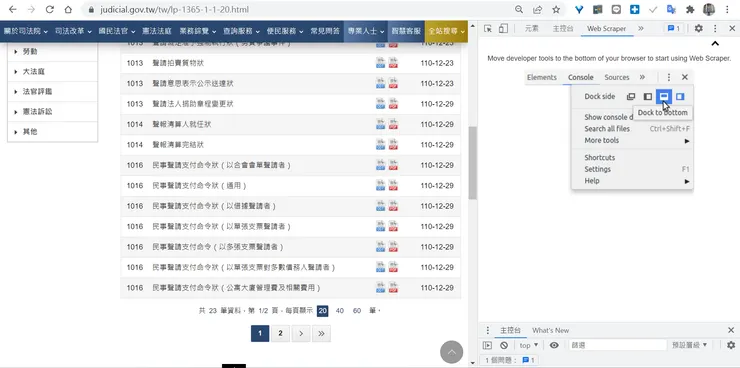Image resolution: width=740 pixels, height=368 pixels.
Task: Jump to last page with double arrow
Action: (321, 334)
